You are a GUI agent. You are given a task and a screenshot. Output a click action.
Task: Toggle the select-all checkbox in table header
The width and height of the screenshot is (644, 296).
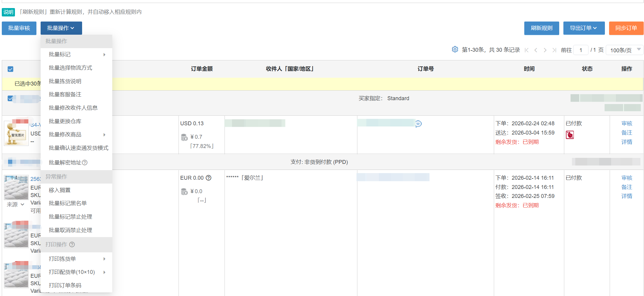point(10,69)
